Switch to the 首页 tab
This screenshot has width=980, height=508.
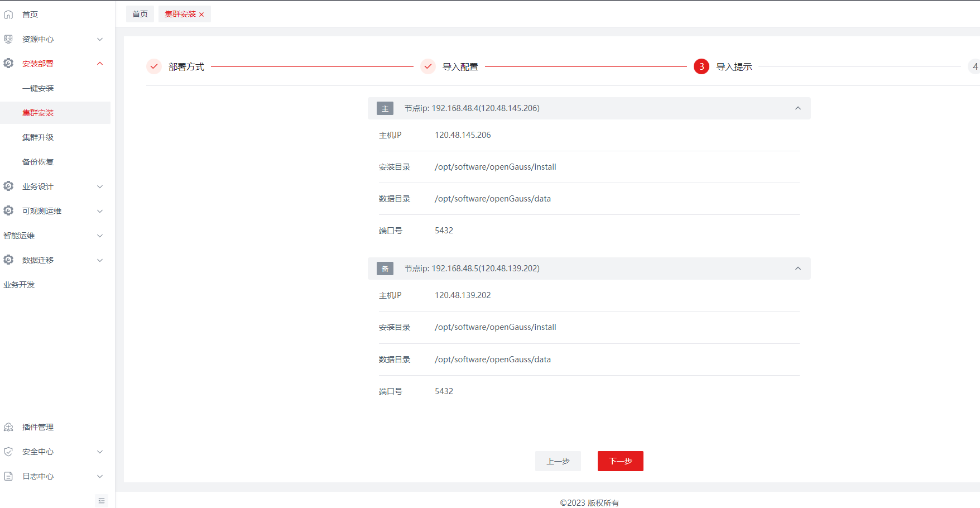click(x=140, y=14)
